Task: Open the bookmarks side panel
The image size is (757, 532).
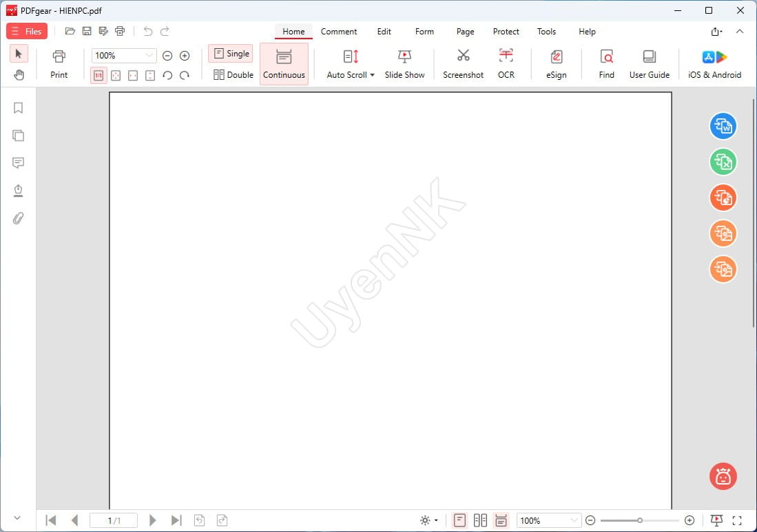Action: (19, 107)
